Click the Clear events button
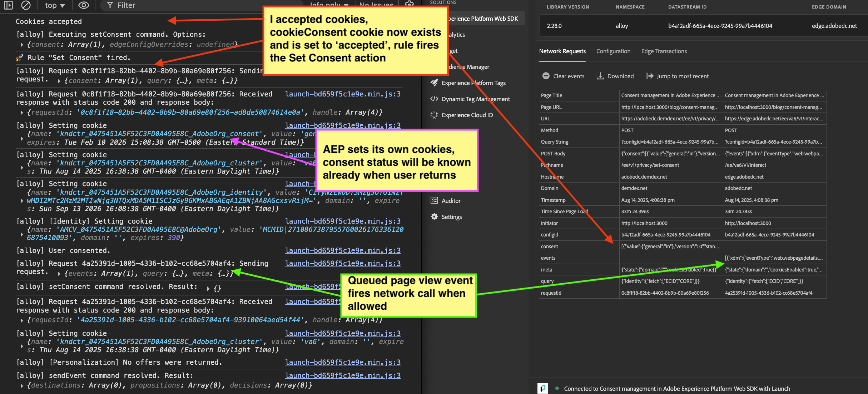 pyautogui.click(x=563, y=76)
